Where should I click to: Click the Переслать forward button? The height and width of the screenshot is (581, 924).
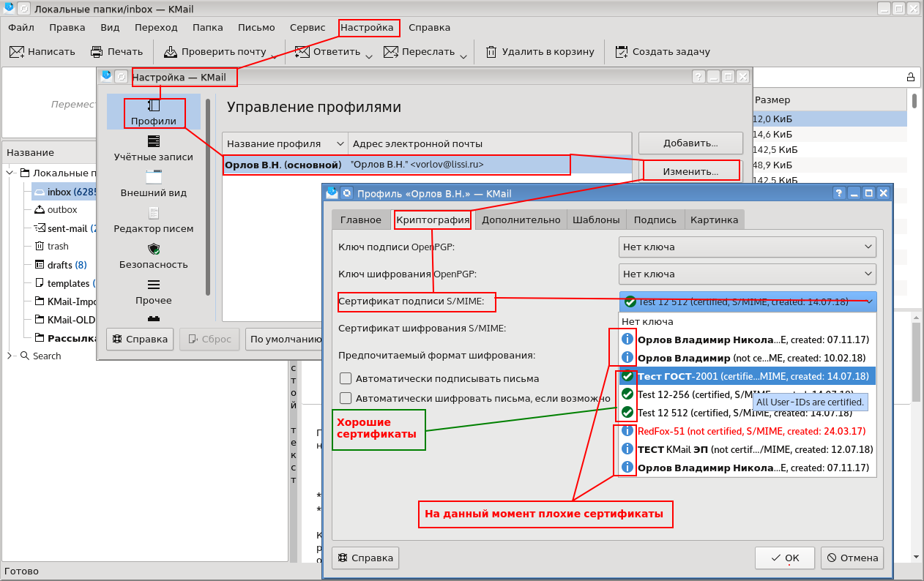pyautogui.click(x=420, y=52)
